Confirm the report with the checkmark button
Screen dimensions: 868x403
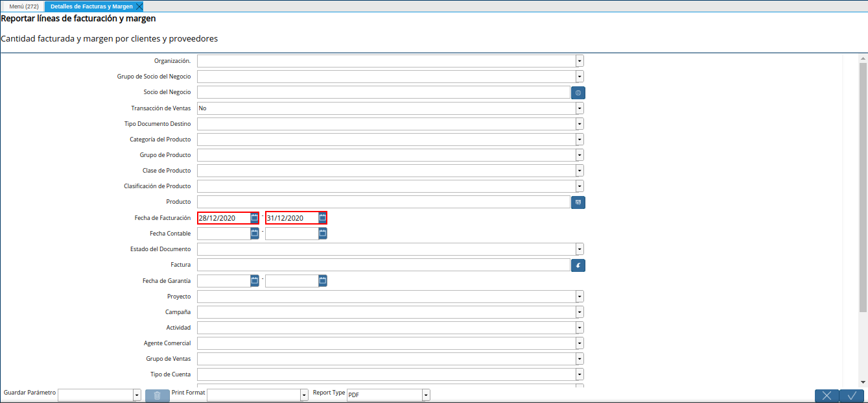coord(852,395)
